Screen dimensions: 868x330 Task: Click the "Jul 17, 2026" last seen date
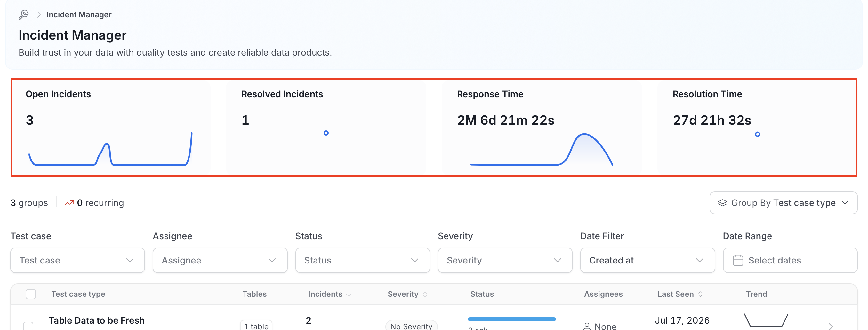click(x=682, y=320)
